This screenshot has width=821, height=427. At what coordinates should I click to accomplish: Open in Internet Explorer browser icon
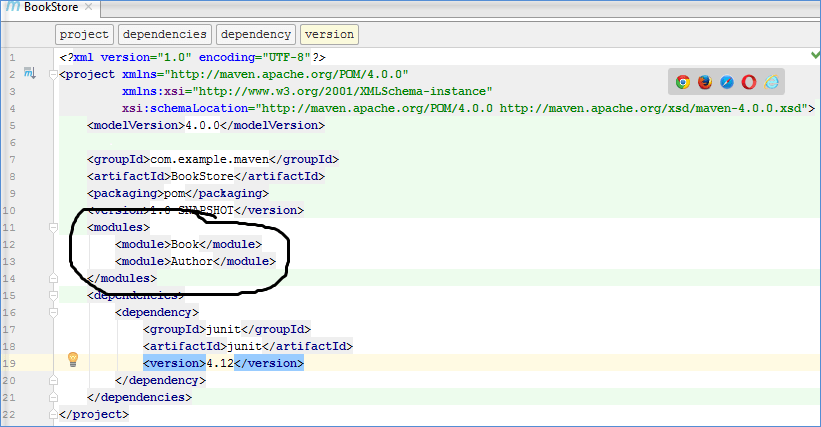tap(771, 83)
